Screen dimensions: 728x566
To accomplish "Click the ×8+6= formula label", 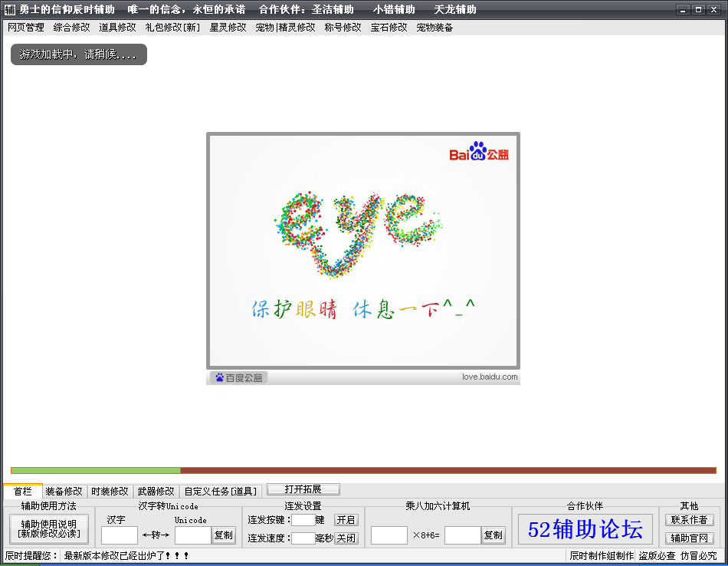I will click(426, 535).
